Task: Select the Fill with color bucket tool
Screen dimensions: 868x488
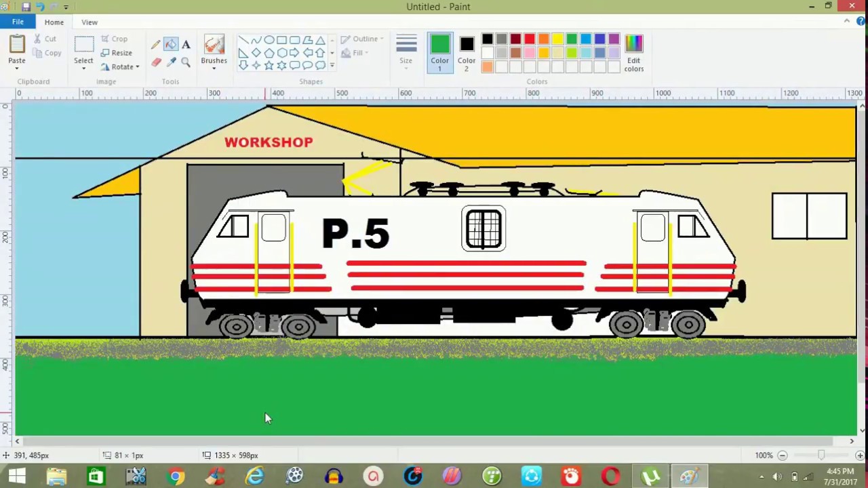Action: point(171,45)
